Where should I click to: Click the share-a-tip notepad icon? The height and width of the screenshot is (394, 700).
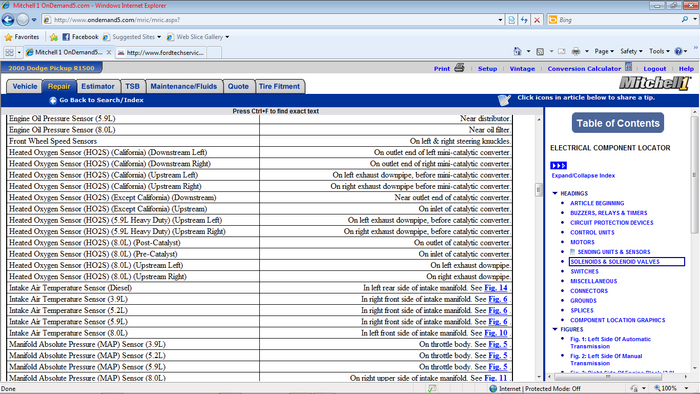pyautogui.click(x=504, y=100)
